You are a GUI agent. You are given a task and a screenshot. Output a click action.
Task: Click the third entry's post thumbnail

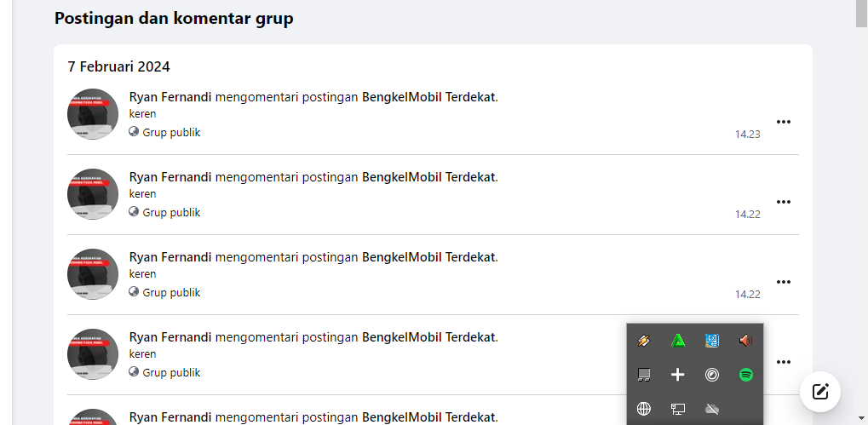(93, 274)
